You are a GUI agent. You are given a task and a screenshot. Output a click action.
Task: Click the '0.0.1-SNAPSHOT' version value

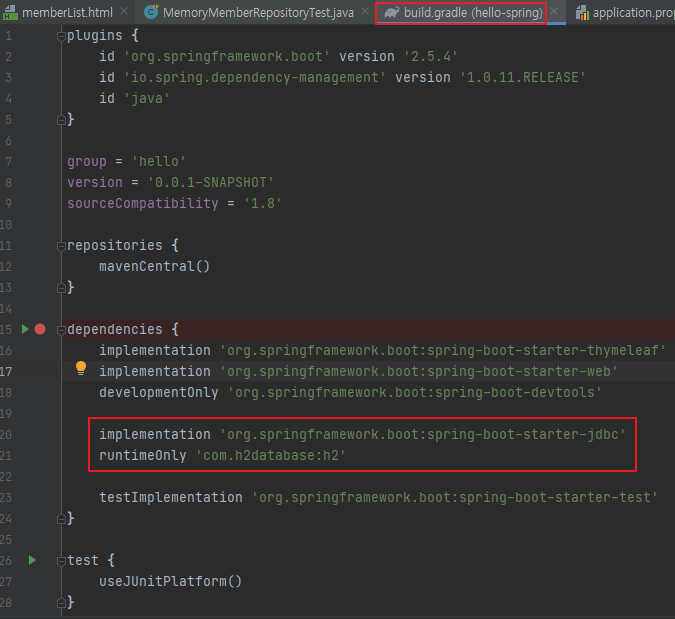[x=211, y=183]
